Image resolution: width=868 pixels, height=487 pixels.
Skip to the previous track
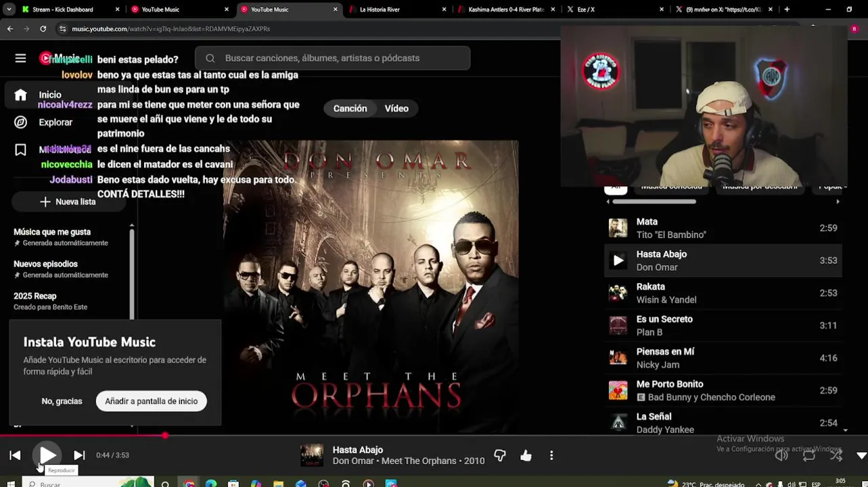click(x=15, y=455)
